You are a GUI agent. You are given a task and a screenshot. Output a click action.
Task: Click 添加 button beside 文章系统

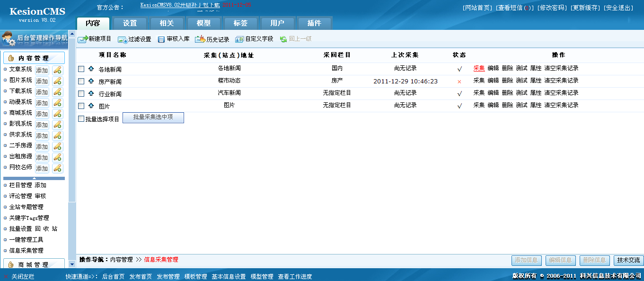point(42,70)
